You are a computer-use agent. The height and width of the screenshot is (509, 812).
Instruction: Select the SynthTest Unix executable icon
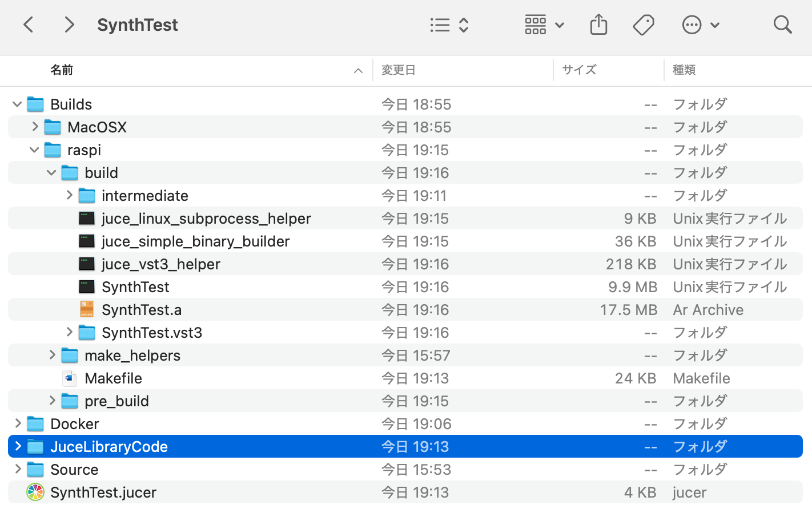click(x=87, y=287)
